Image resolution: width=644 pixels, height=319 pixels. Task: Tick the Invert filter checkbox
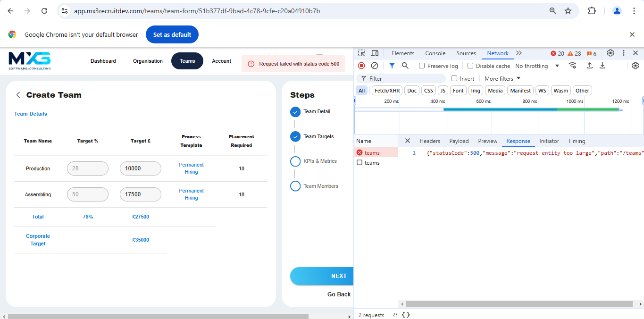(x=454, y=79)
